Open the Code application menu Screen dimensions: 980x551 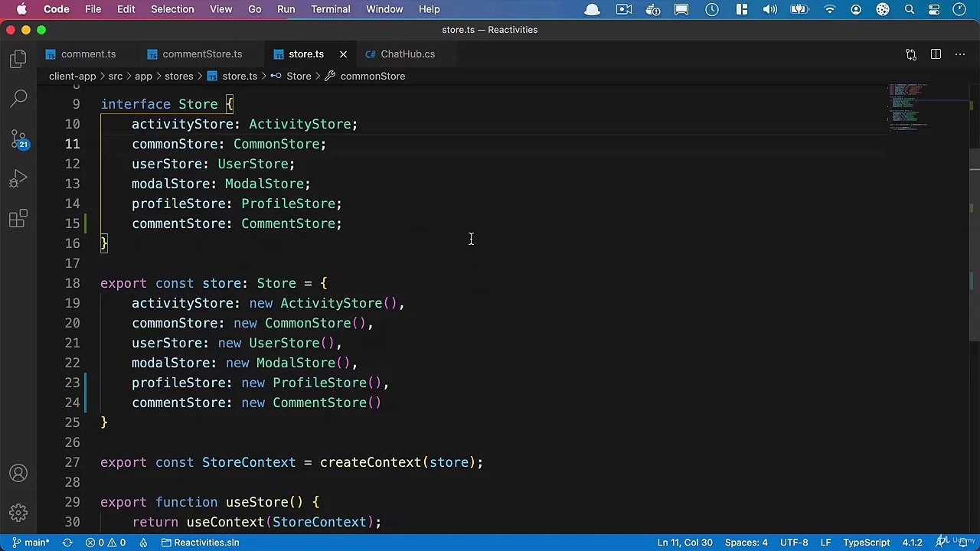[56, 9]
